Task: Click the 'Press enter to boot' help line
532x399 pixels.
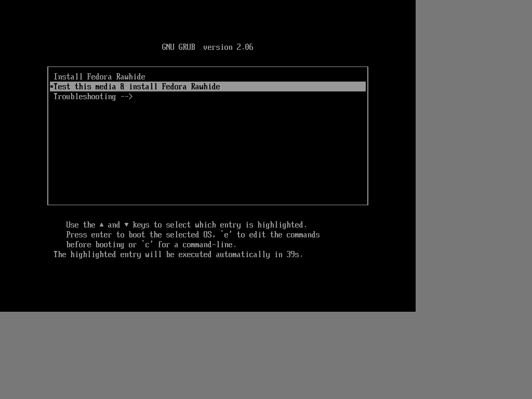Action: tap(193, 235)
